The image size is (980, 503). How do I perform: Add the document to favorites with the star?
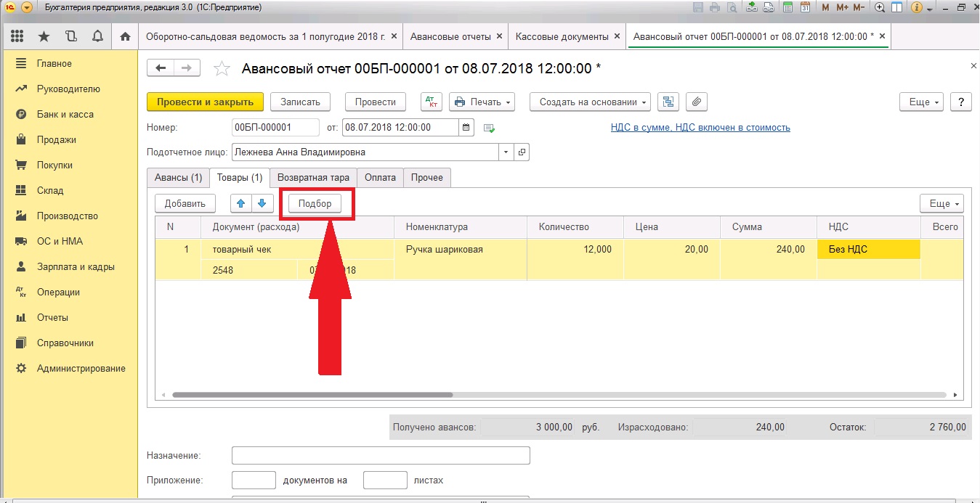(222, 68)
